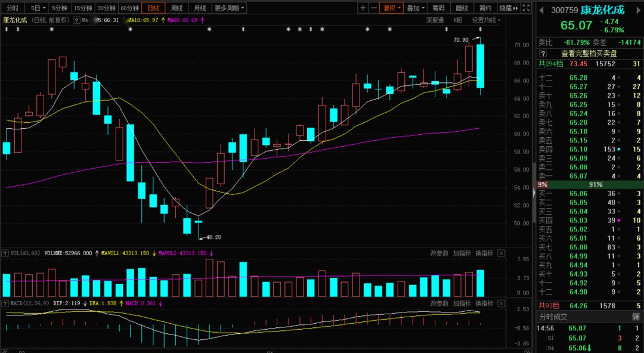
Task: Switch to 分时 intraday tab
Action: [13, 8]
